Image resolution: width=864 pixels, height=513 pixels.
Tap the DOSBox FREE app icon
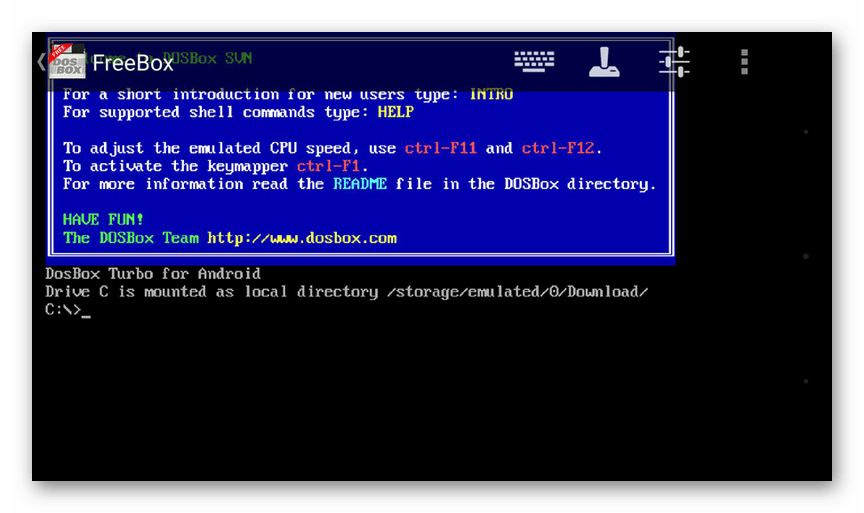click(x=67, y=61)
